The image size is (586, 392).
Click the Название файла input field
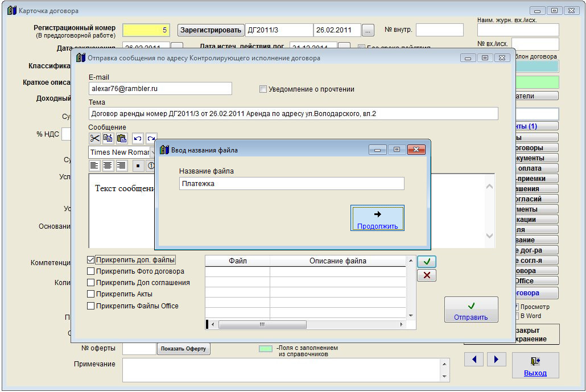tap(291, 184)
